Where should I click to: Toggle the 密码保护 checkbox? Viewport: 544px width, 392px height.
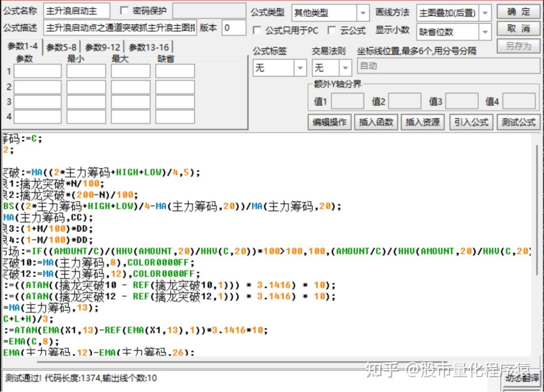click(x=124, y=11)
